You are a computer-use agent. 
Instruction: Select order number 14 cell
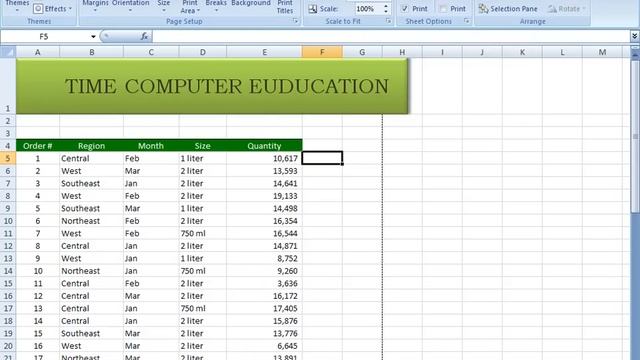[38, 321]
